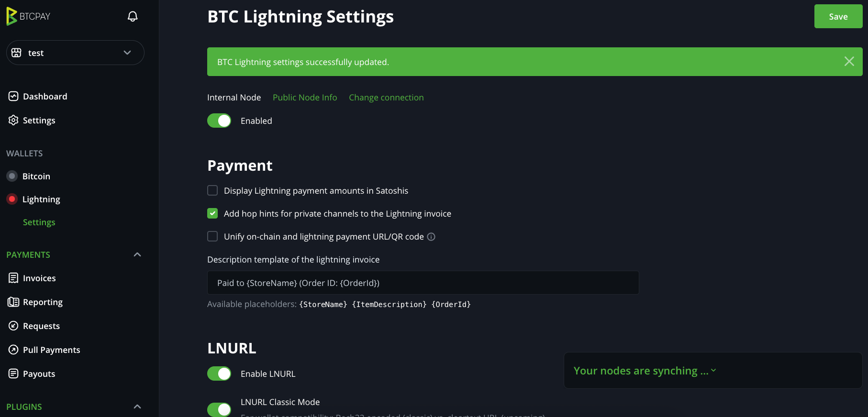The width and height of the screenshot is (868, 417).
Task: Open the Payouts page
Action: [x=39, y=373]
